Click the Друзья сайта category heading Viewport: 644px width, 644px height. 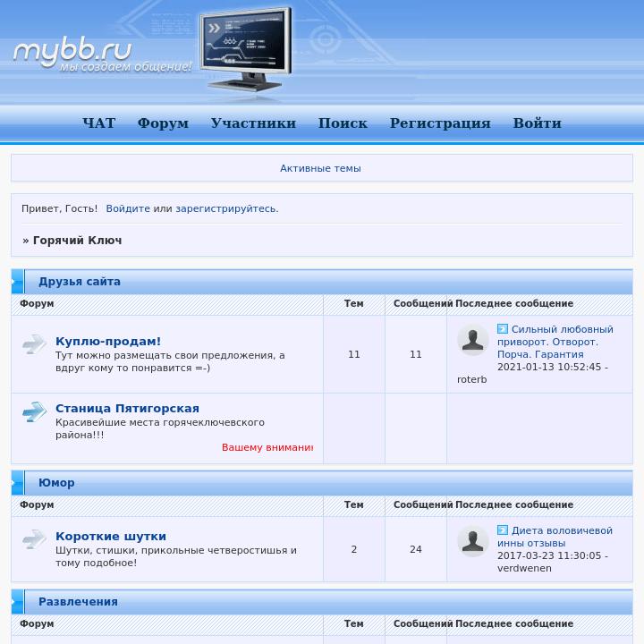coord(80,282)
